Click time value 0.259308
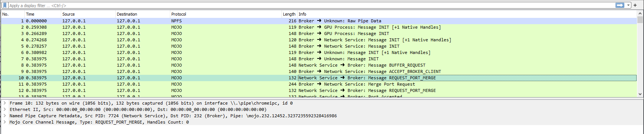The width and height of the screenshot is (644, 134). [36, 27]
